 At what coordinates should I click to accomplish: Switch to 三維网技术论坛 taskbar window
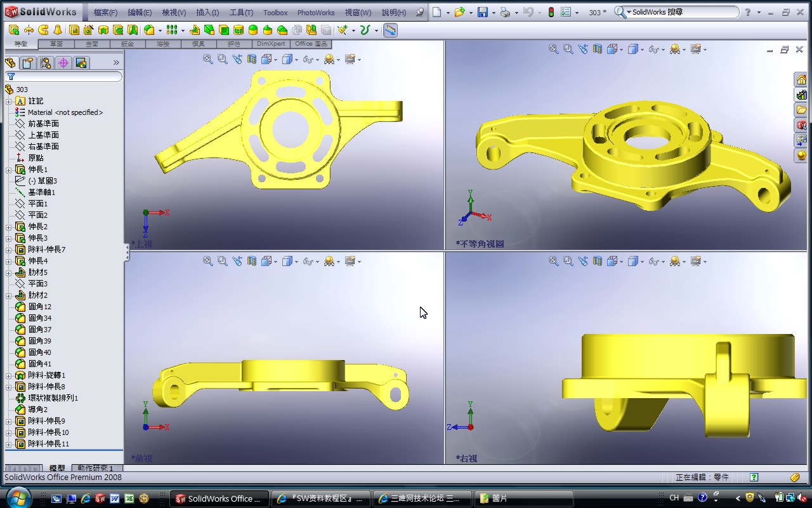tap(423, 498)
